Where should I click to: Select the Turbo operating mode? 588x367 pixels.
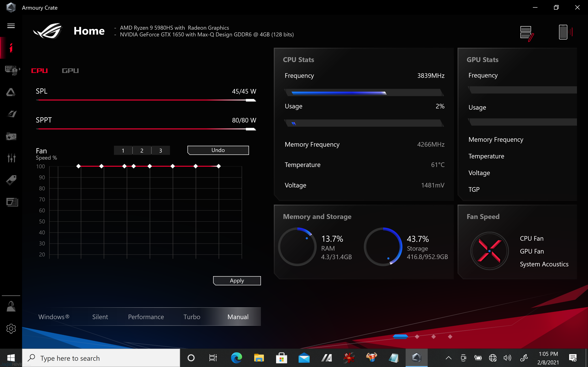tap(192, 317)
